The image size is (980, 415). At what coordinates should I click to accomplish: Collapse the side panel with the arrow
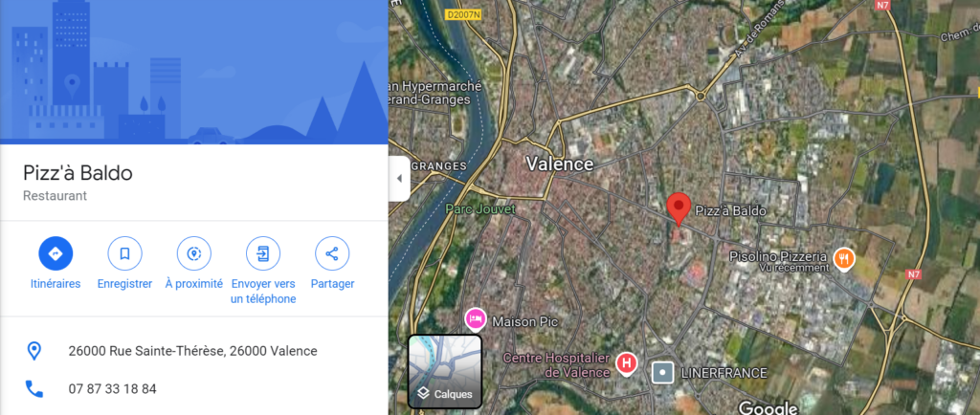click(399, 179)
